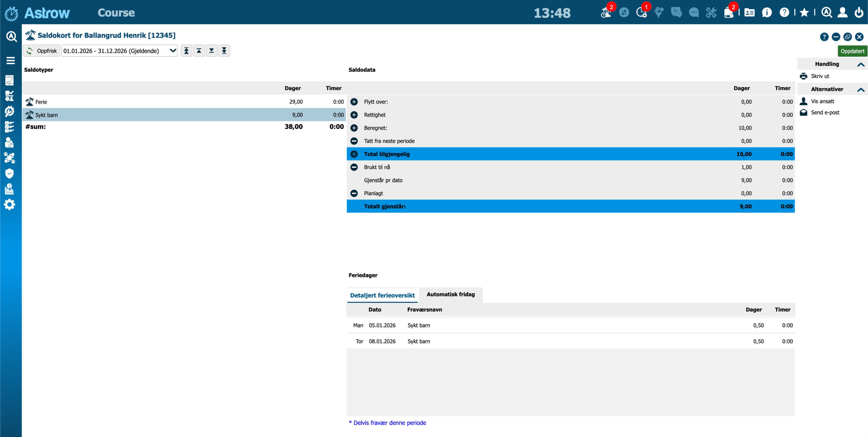Collapse the Alternativer panel section
The height and width of the screenshot is (437, 868).
(861, 90)
